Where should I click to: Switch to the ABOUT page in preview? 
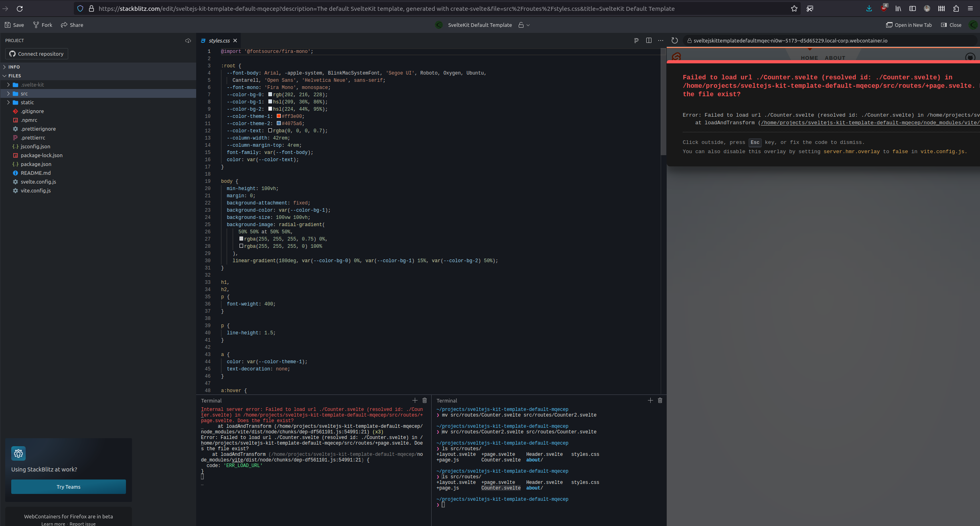(834, 58)
